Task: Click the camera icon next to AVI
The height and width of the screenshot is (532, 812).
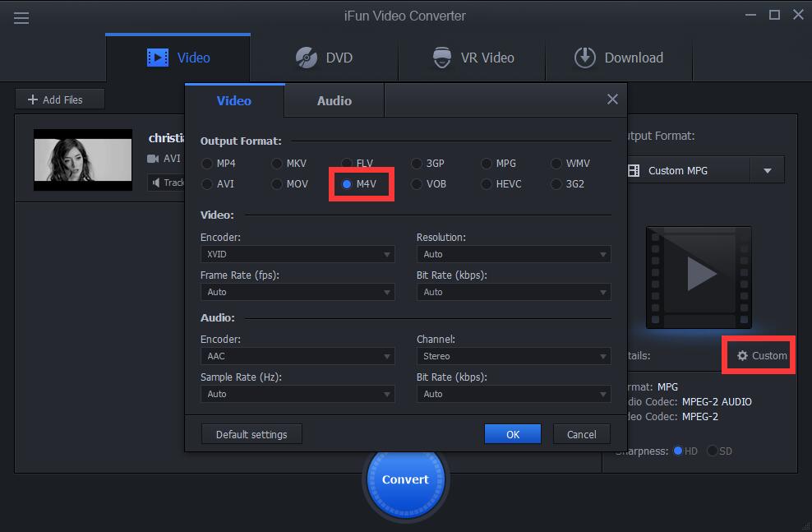Action: [153, 159]
